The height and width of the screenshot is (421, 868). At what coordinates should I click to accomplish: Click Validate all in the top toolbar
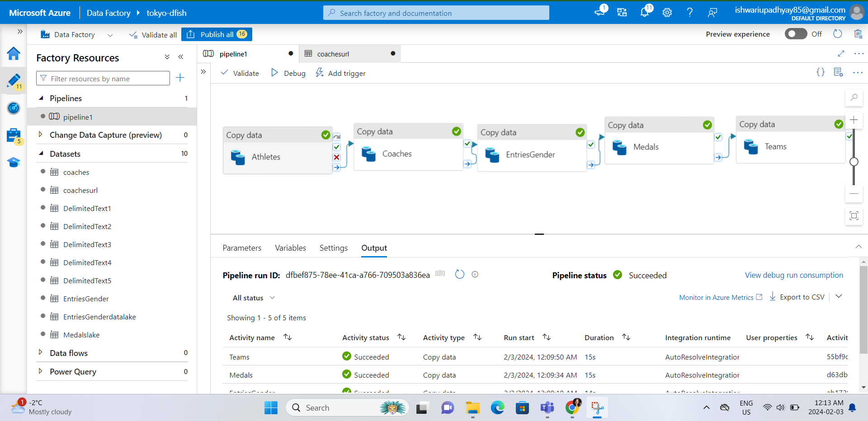click(x=153, y=35)
